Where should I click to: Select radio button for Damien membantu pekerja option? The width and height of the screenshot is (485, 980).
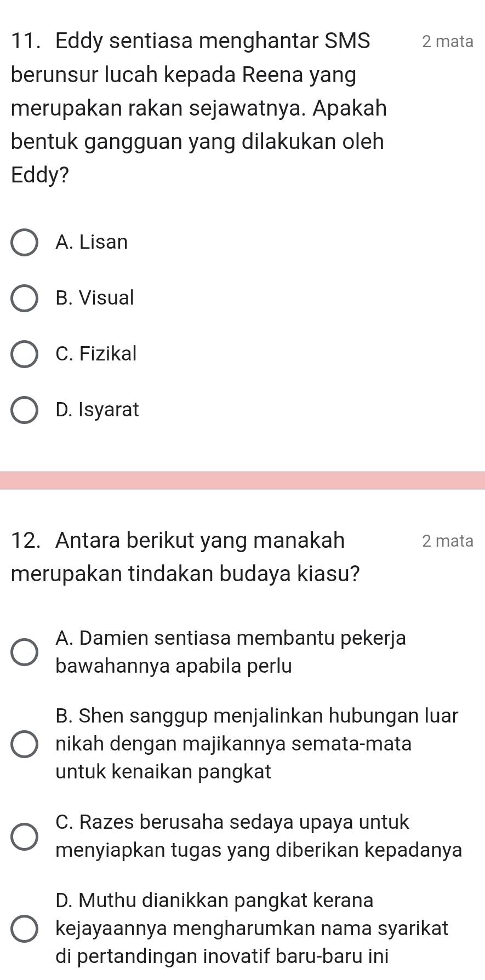24,652
